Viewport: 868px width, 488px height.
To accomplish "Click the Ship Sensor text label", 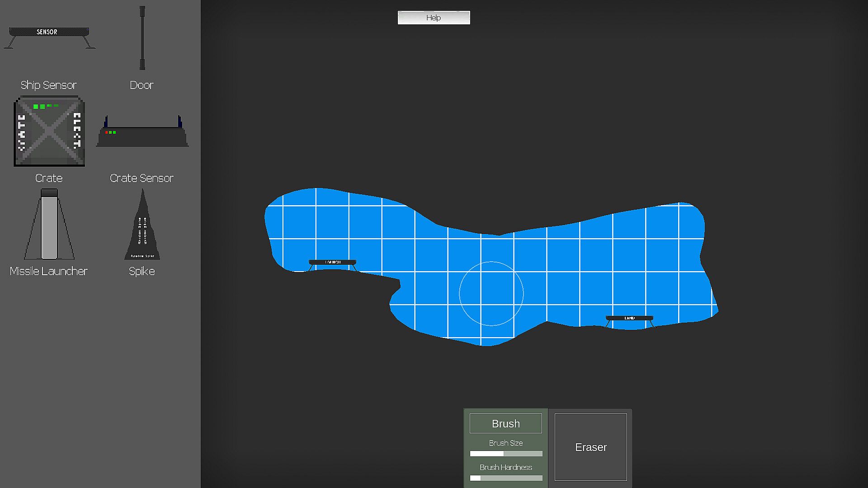I will (x=49, y=85).
